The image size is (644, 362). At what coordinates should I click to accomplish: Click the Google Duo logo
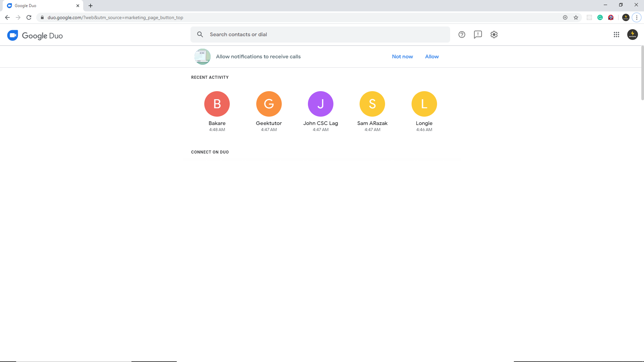pyautogui.click(x=35, y=36)
